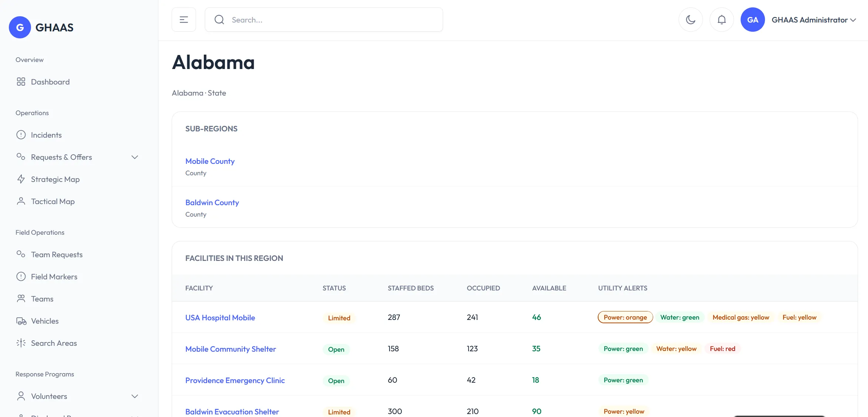Click the Medical gas: yellow badge
The height and width of the screenshot is (417, 868).
coord(741,317)
